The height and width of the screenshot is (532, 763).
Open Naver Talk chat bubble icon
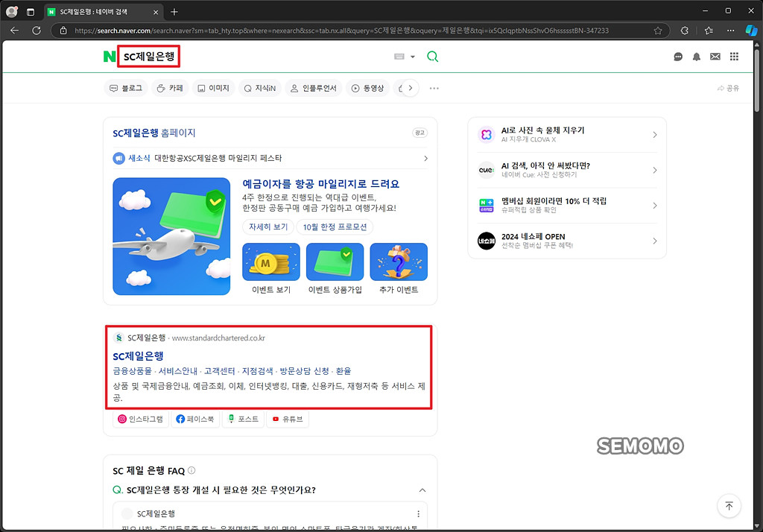pos(678,57)
